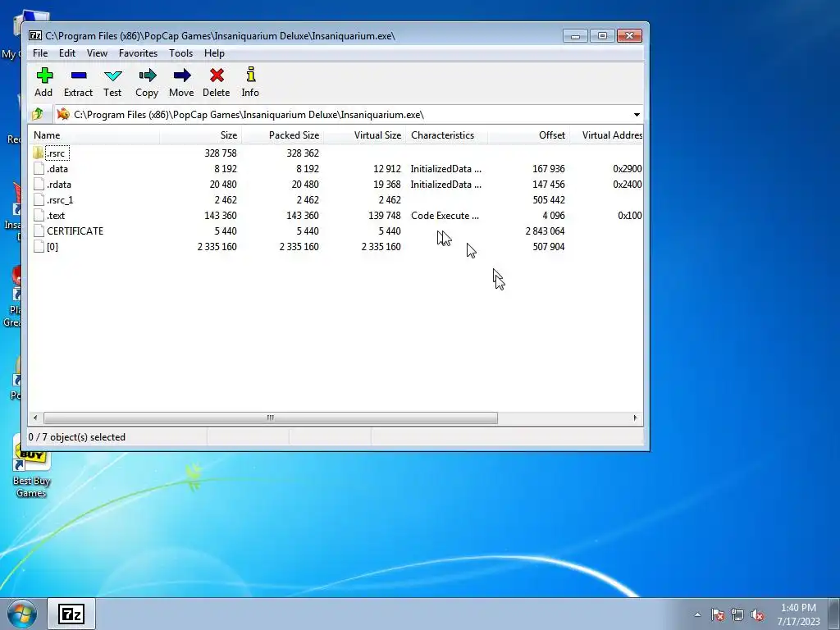Select the .rdata row name
840x630 pixels.
point(59,185)
